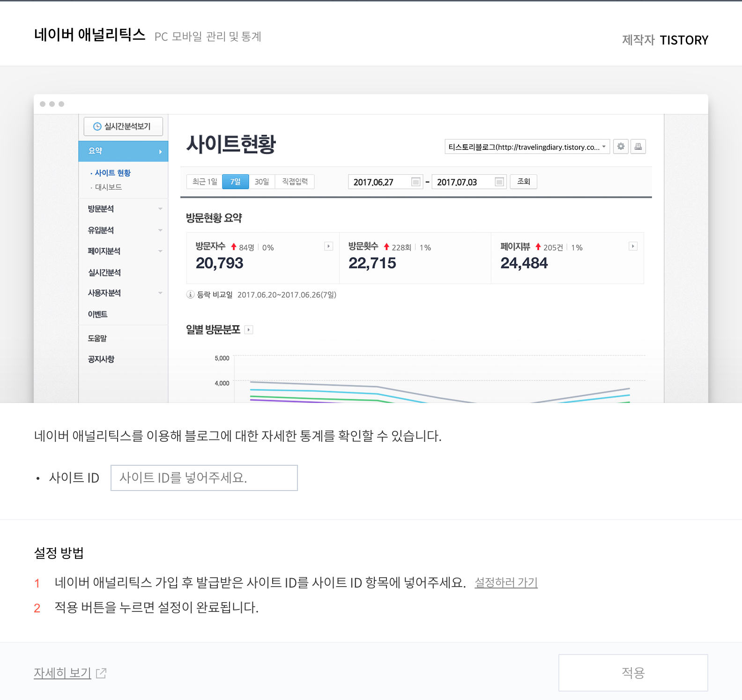Click comparison date text 2017.06.20~2017.06.26(7일)
742x700 pixels.
point(287,295)
